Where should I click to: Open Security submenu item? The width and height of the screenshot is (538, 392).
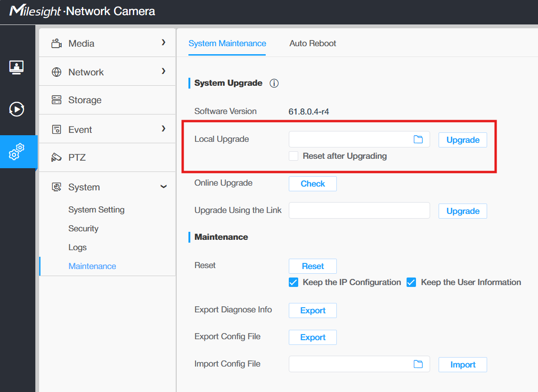point(83,229)
